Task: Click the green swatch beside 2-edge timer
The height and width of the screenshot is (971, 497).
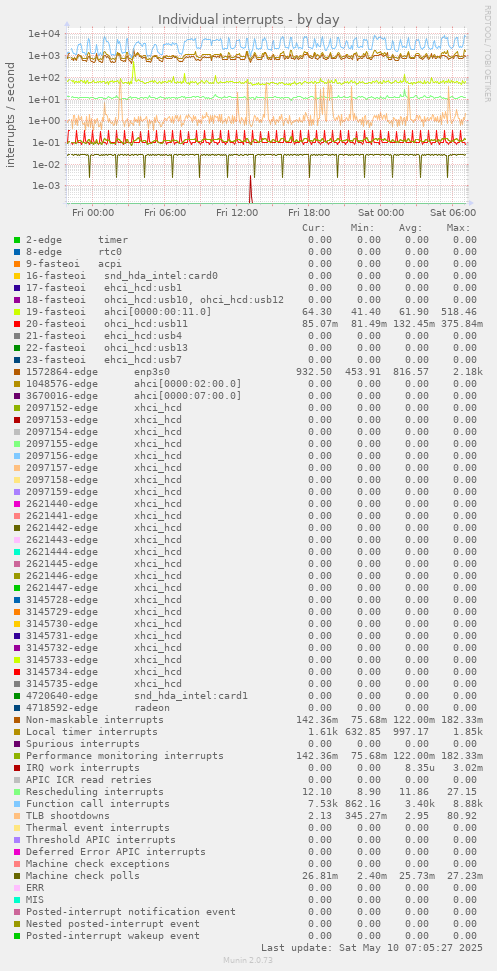Action: click(17, 240)
